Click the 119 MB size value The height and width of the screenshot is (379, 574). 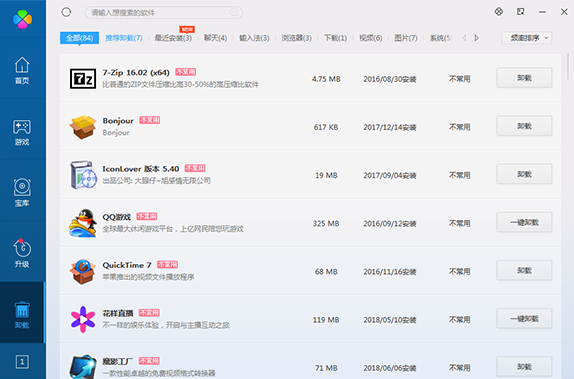point(326,320)
